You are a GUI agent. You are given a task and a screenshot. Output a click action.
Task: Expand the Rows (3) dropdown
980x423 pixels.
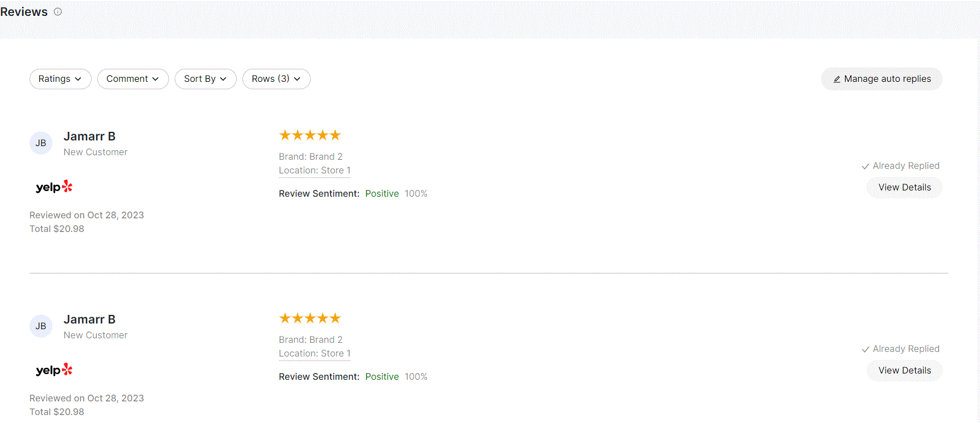pos(276,79)
